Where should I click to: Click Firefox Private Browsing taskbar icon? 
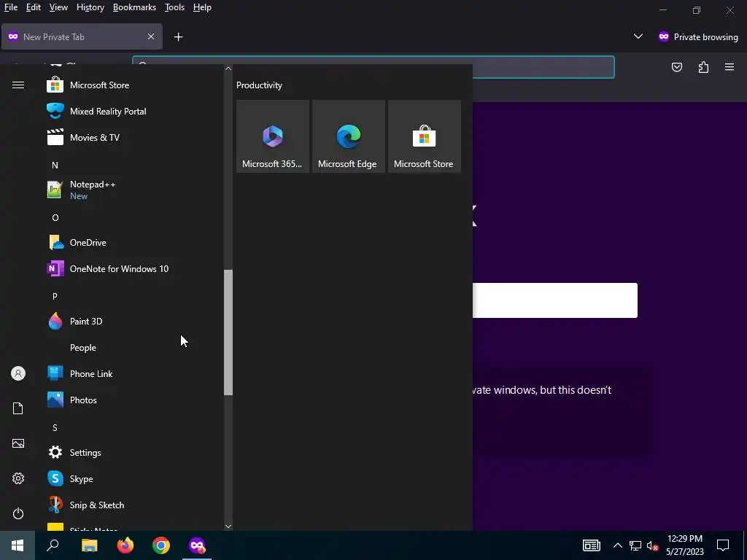(197, 545)
